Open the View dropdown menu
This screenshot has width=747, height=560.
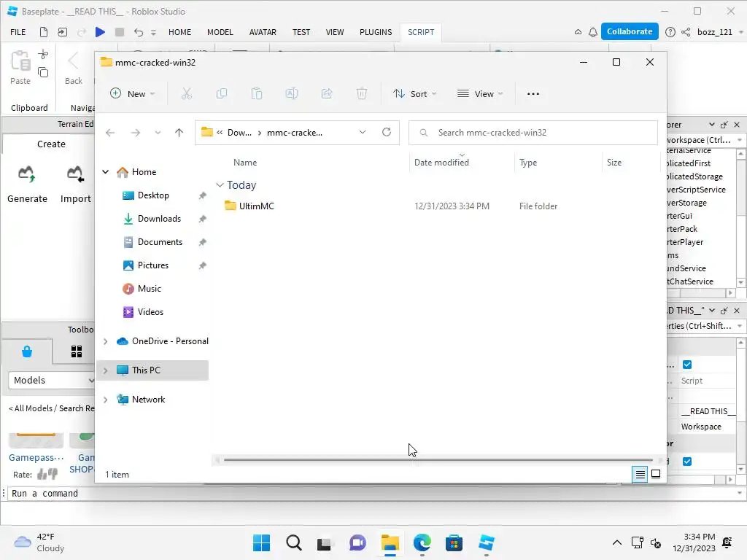tap(480, 94)
